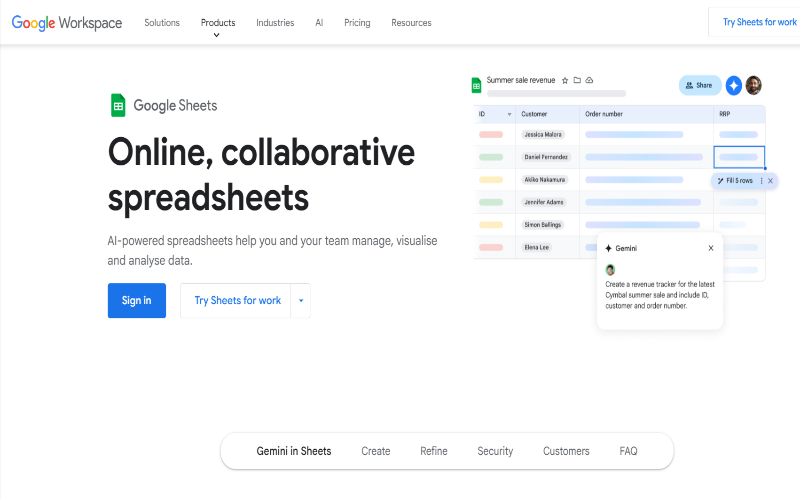Open the Products menu
This screenshot has height=500, width=800.
click(218, 23)
